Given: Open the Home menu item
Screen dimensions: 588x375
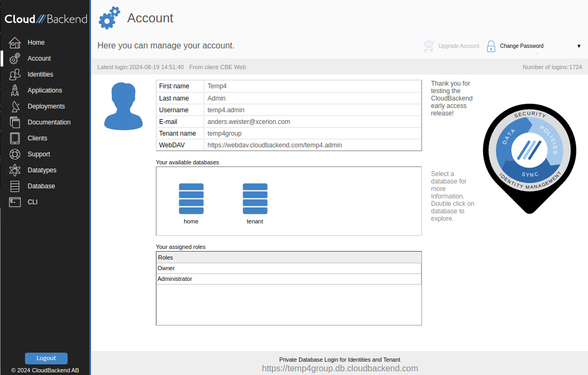Looking at the screenshot, I should point(36,43).
